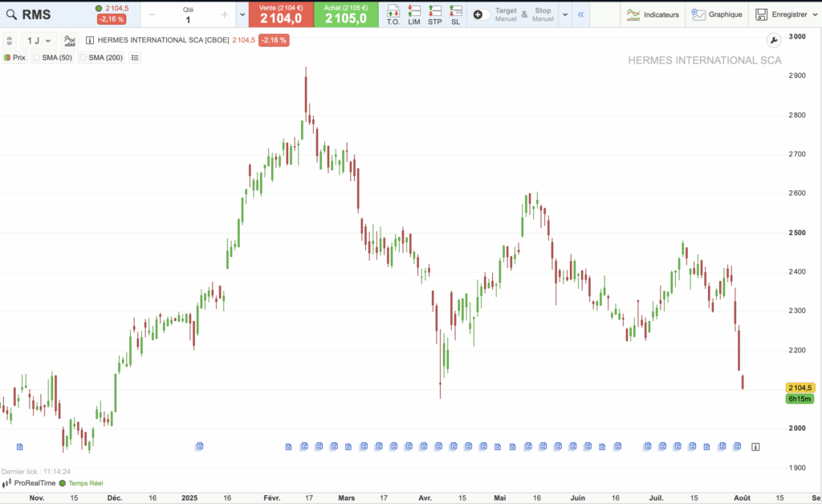Click the HERMES INTERNATIONAL SCA [CBOE] title

coord(163,40)
